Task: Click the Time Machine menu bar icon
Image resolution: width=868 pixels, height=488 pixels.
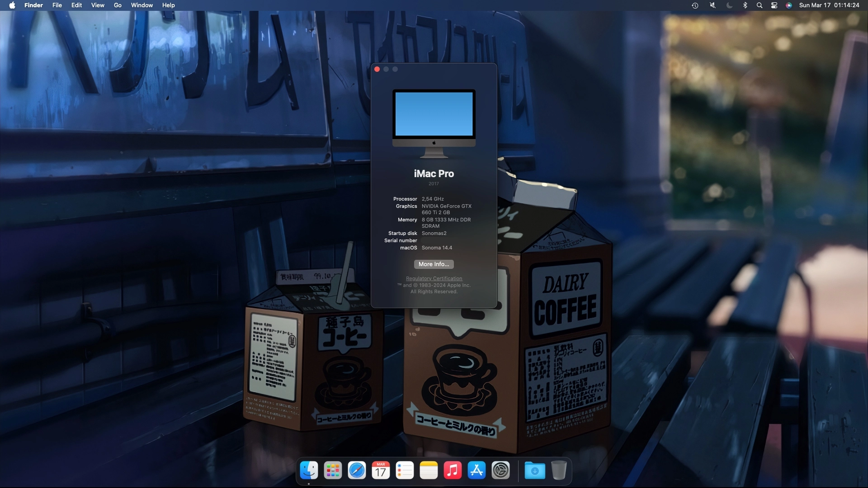Action: 695,5
